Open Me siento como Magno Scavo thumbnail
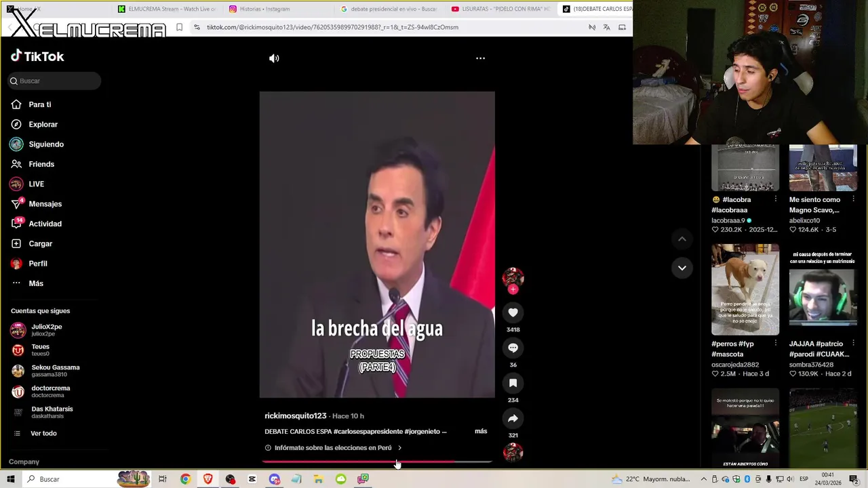 coord(823,167)
